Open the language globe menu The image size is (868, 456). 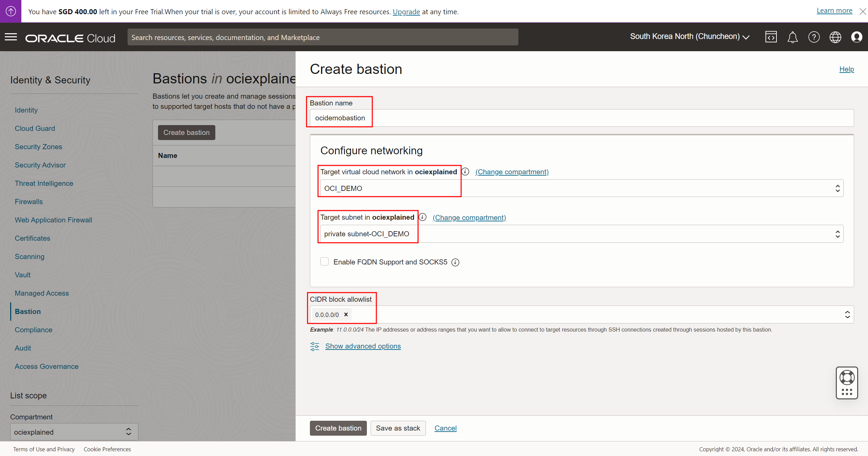coord(835,37)
